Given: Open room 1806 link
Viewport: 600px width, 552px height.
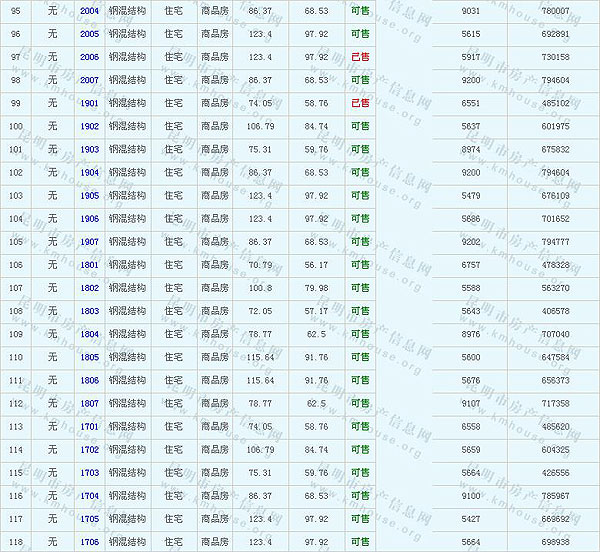Looking at the screenshot, I should tap(89, 380).
